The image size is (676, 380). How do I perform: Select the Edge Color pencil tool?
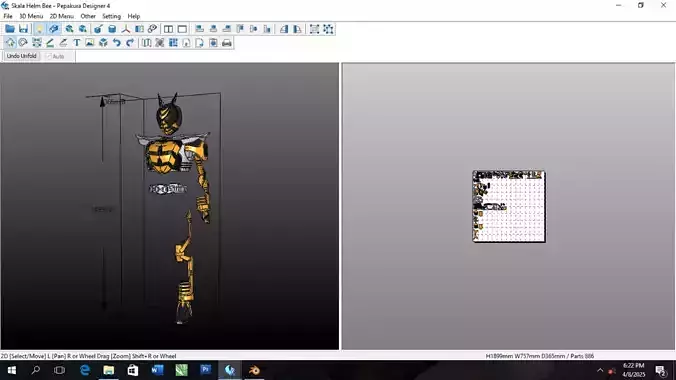[63, 43]
